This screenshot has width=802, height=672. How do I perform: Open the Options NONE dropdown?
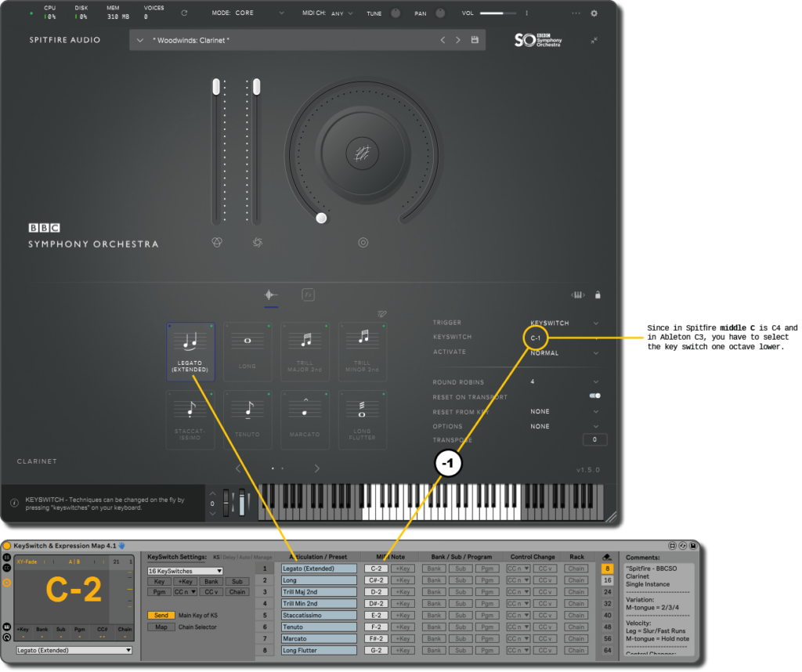564,426
